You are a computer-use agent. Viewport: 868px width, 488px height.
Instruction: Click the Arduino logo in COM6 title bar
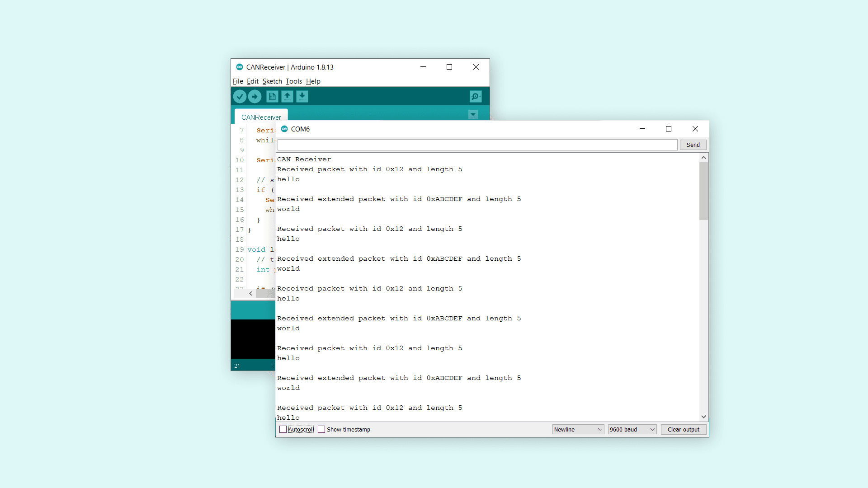tap(284, 129)
